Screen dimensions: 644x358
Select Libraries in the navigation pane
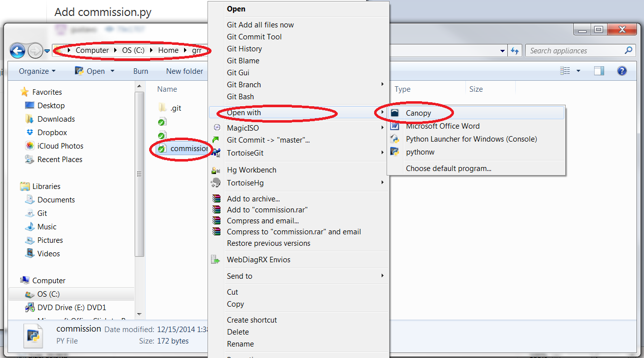(x=46, y=186)
